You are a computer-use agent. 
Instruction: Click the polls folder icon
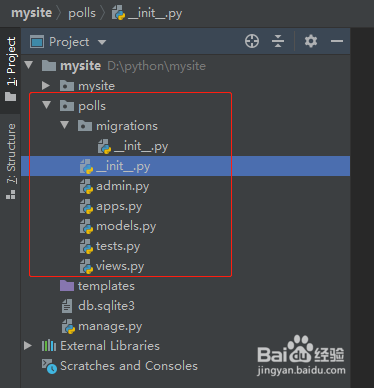tap(67, 106)
